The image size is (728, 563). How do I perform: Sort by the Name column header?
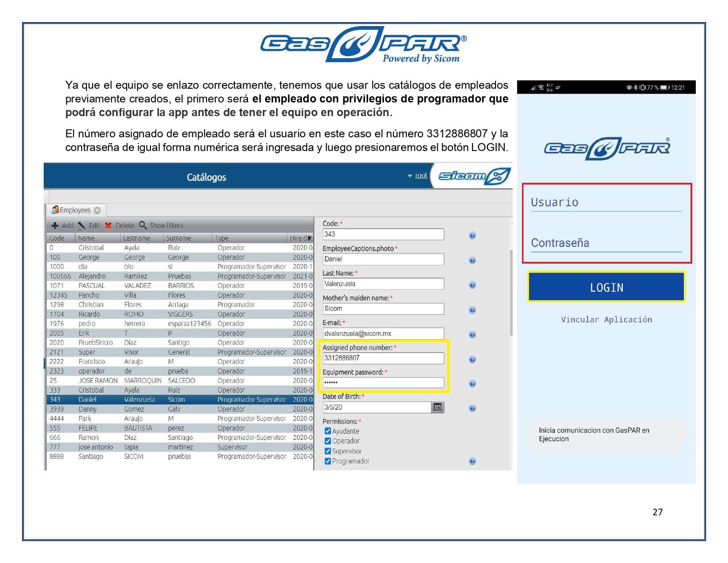click(98, 238)
